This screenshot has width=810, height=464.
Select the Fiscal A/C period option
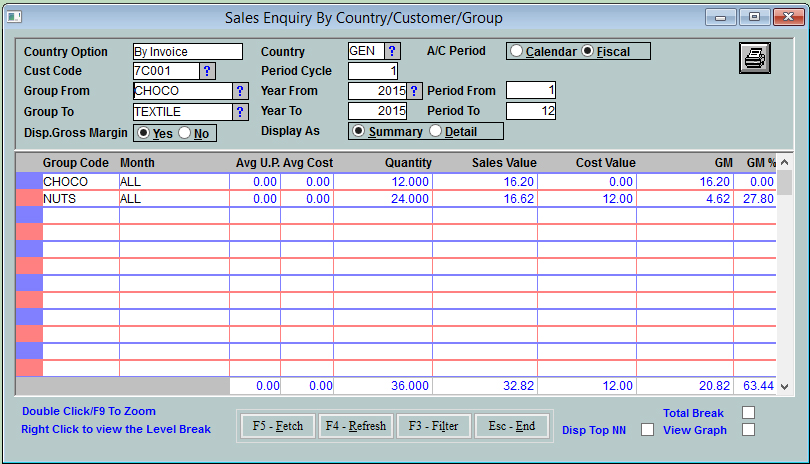coord(587,51)
